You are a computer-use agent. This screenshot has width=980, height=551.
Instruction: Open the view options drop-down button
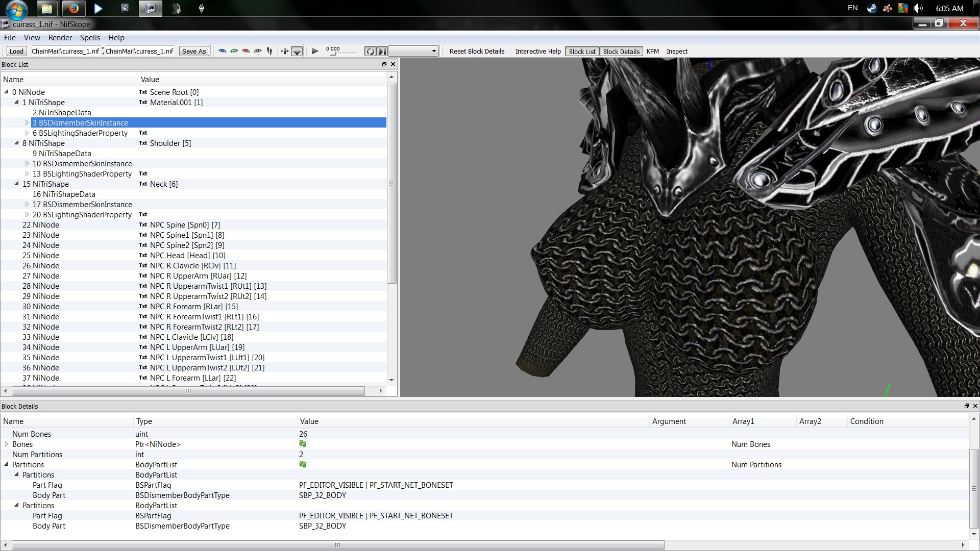click(297, 52)
